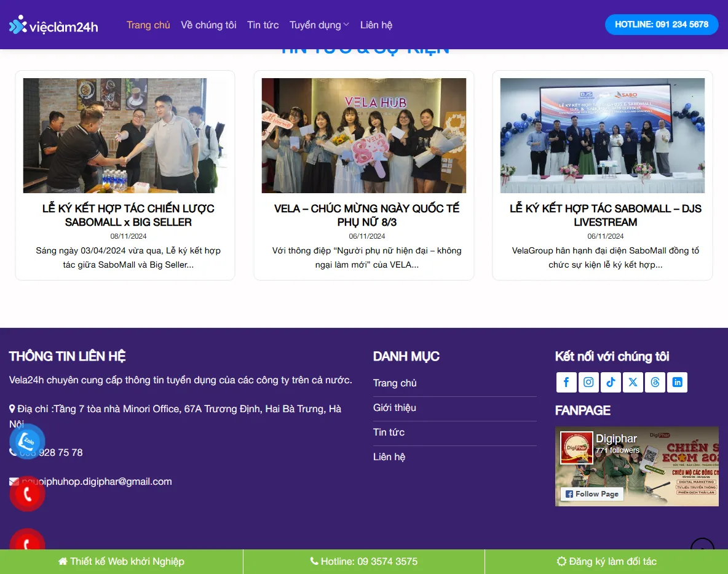The height and width of the screenshot is (574, 728).
Task: Open the X (Twitter) social icon
Action: (633, 382)
